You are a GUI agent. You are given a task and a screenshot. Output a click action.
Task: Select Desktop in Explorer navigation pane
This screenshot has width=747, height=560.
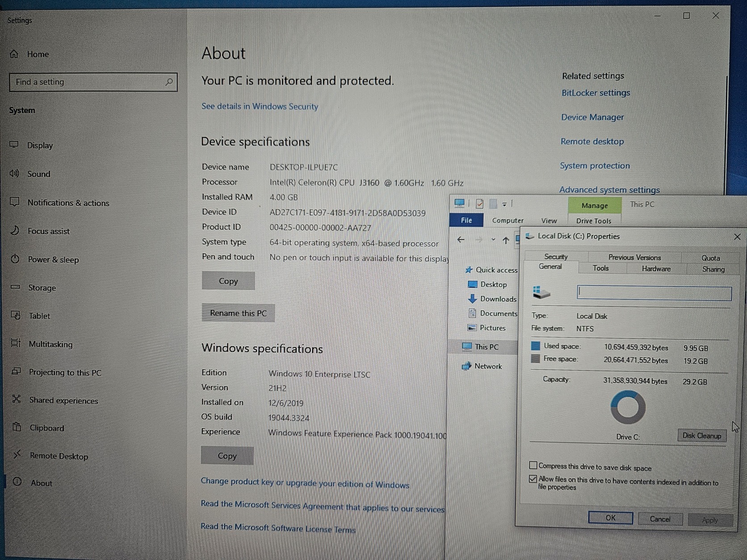tap(493, 284)
